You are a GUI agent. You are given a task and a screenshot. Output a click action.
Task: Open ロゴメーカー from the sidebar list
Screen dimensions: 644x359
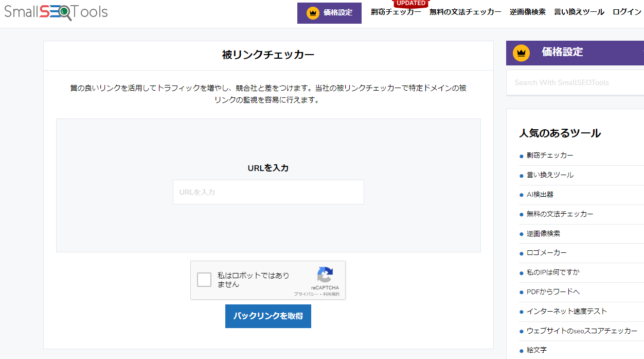546,253
